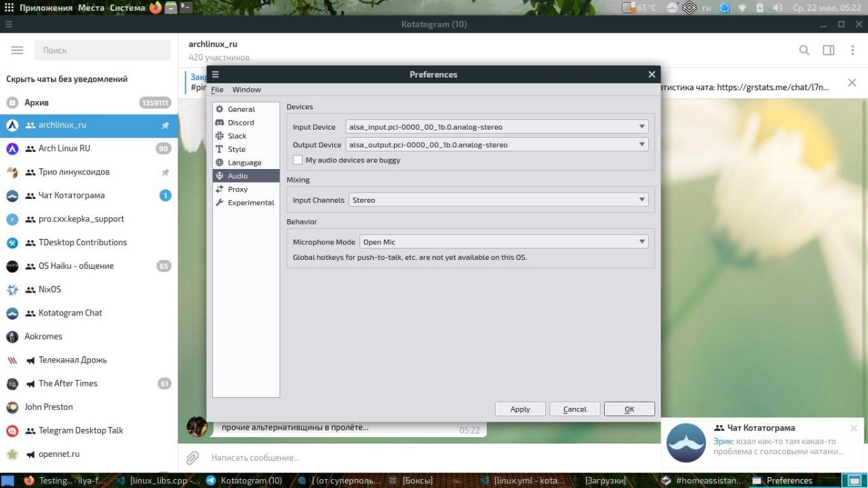Open Трио линуксоидов chat
This screenshot has width=868, height=488.
[x=89, y=172]
